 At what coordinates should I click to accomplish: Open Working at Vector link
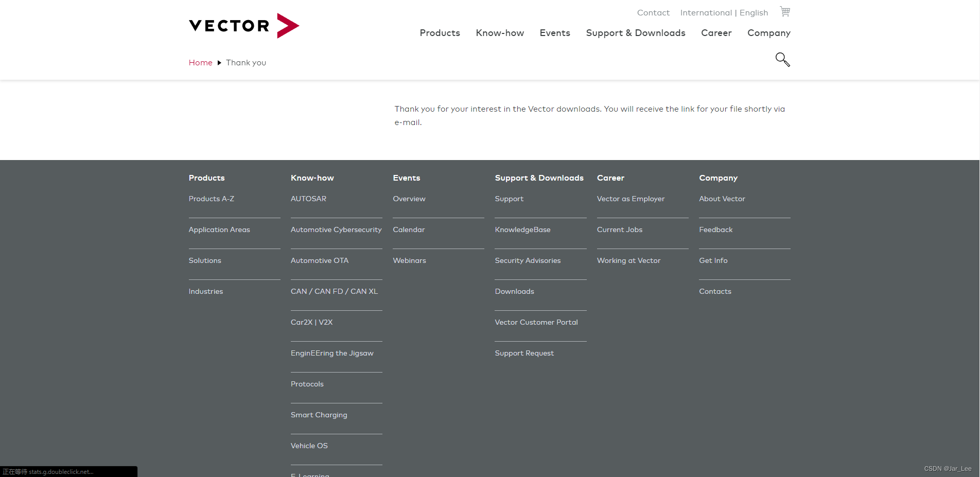tap(628, 260)
